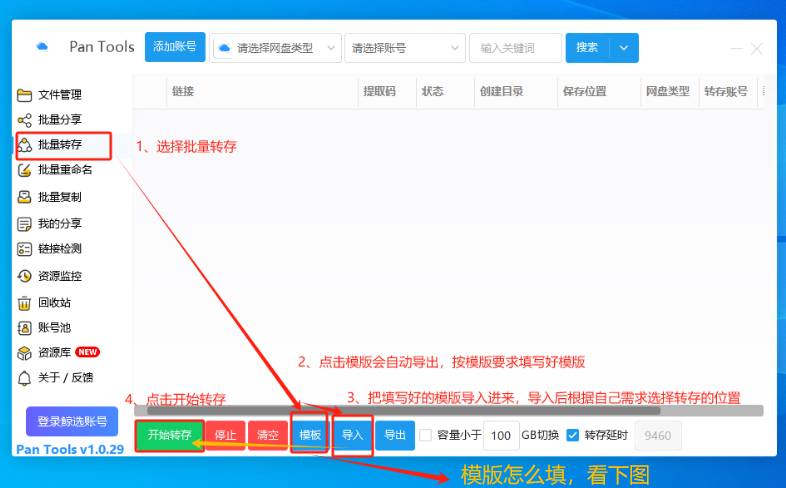Click the NEW badge beside 资源库
The width and height of the screenshot is (786, 488).
pos(88,352)
